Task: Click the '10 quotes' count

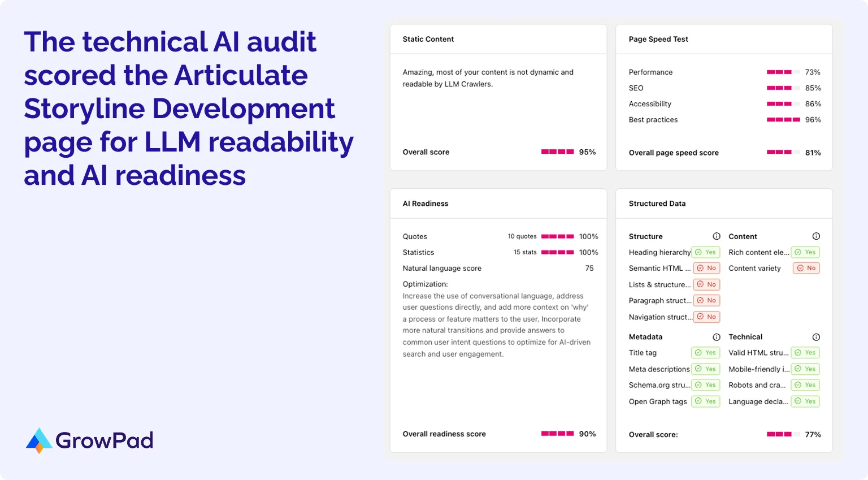Action: [x=522, y=236]
